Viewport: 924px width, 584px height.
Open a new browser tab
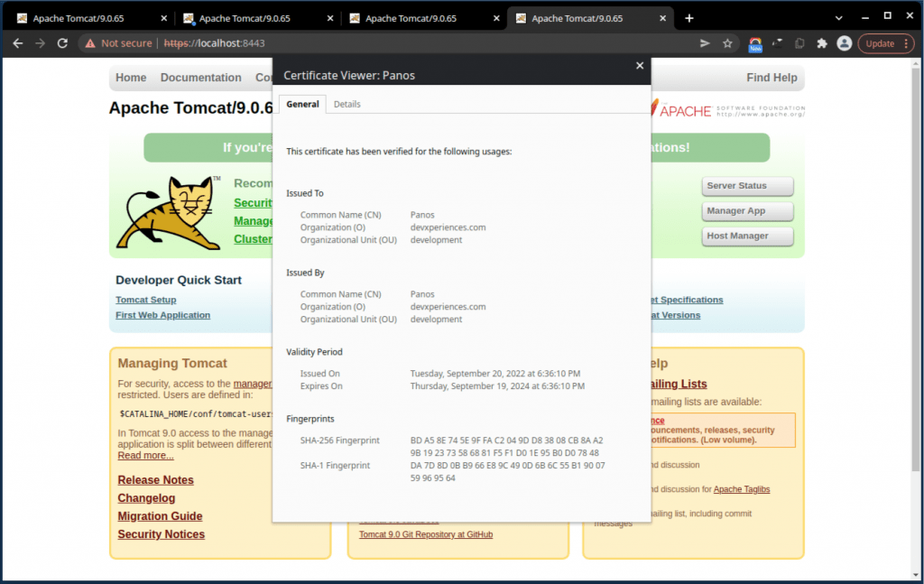[x=688, y=18]
